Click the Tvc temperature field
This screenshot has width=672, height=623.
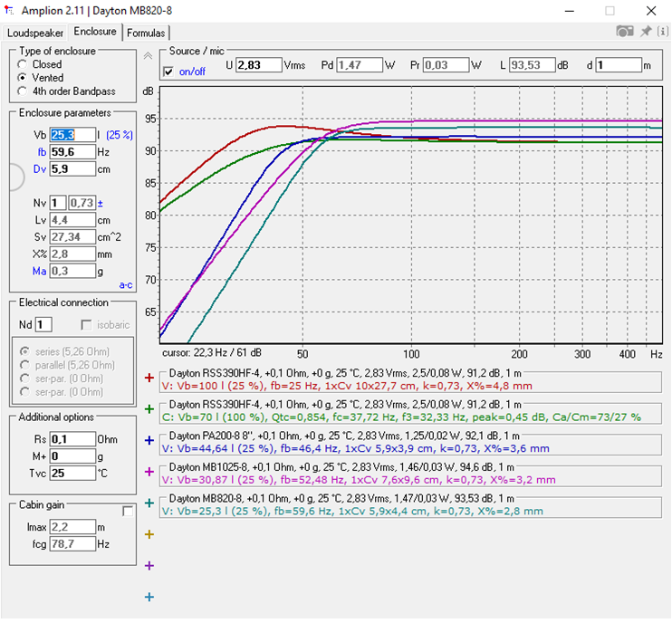click(x=72, y=474)
